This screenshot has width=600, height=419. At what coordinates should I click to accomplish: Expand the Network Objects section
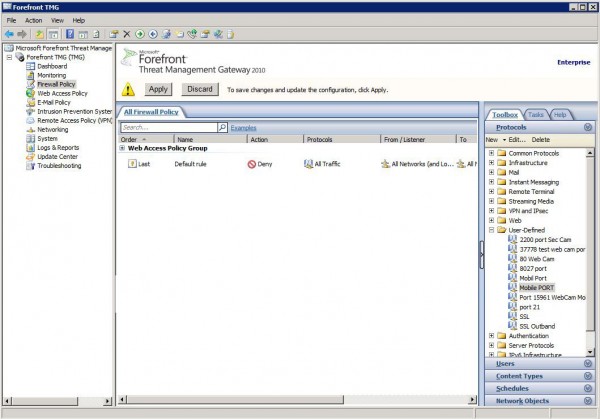point(588,401)
